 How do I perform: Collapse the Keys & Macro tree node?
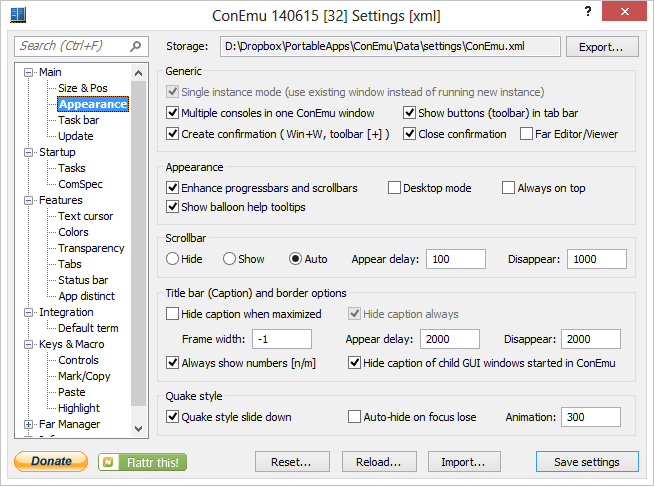click(28, 345)
